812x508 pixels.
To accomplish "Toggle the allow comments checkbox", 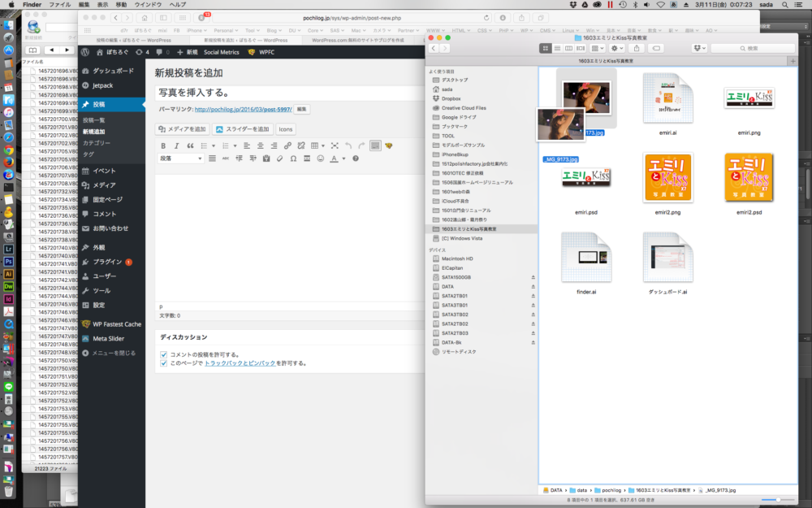I will 164,354.
